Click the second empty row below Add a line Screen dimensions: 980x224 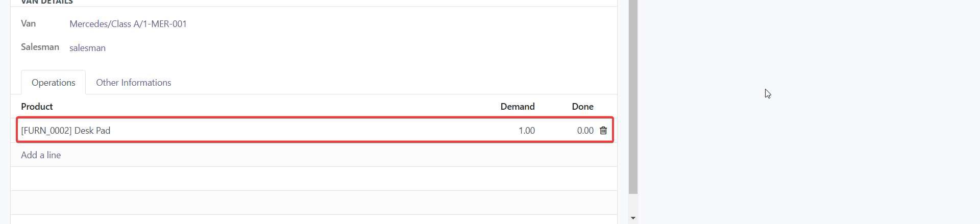pyautogui.click(x=313, y=203)
